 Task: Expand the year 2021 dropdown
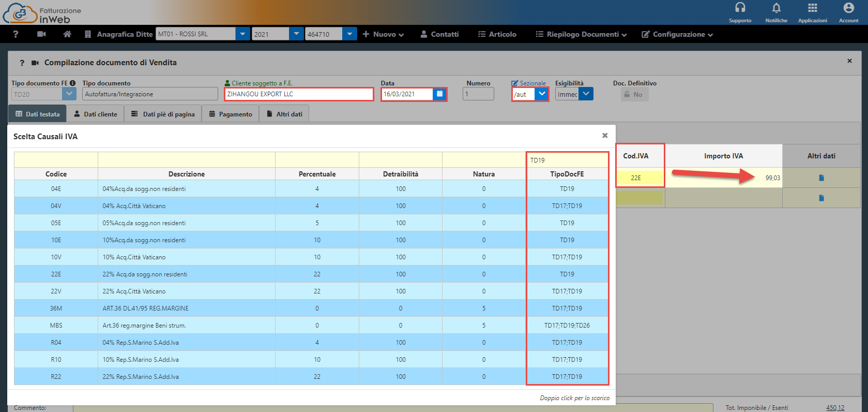coord(296,34)
